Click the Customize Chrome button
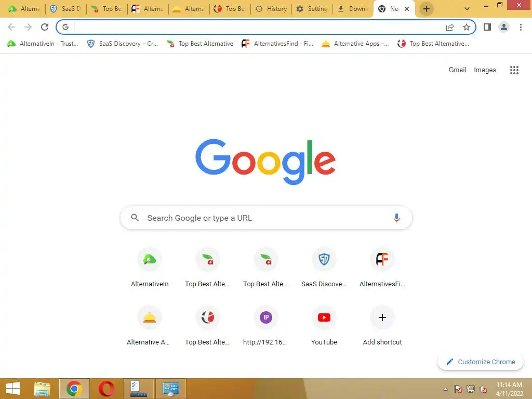Viewport: 532px width, 399px height. click(x=481, y=362)
